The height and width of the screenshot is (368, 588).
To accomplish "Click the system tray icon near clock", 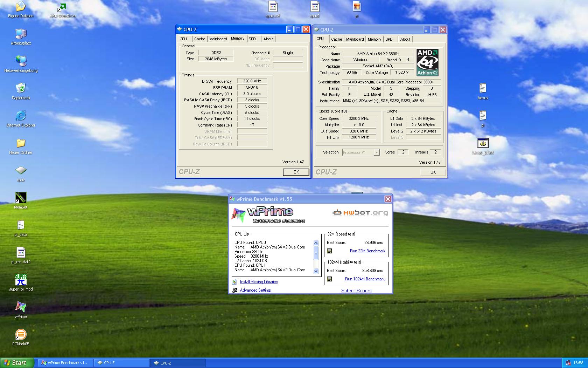I will [568, 363].
